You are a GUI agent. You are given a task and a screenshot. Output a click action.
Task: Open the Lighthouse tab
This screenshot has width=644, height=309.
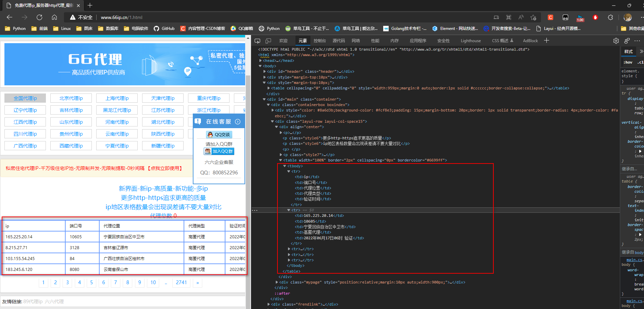tap(471, 41)
